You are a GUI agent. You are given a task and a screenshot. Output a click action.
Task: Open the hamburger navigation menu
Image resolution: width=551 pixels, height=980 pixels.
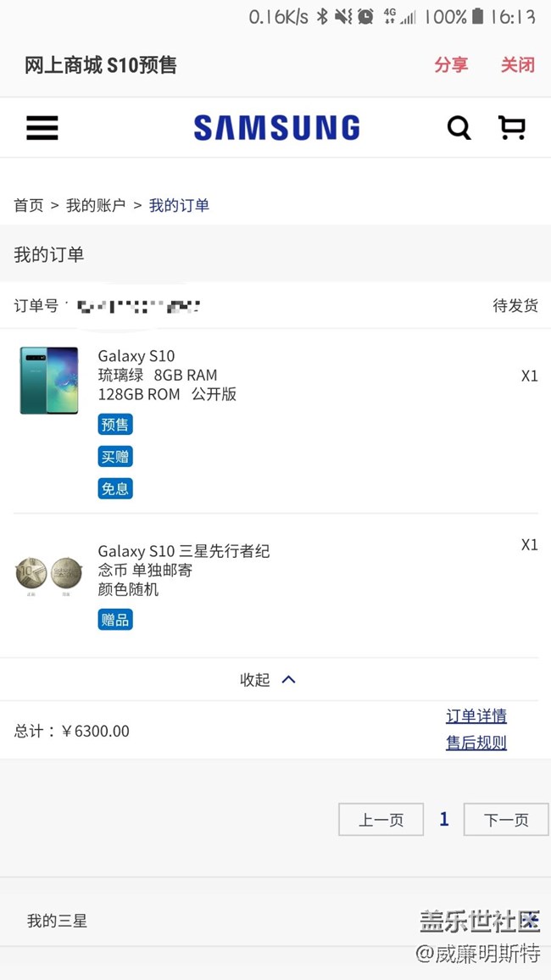[x=42, y=127]
